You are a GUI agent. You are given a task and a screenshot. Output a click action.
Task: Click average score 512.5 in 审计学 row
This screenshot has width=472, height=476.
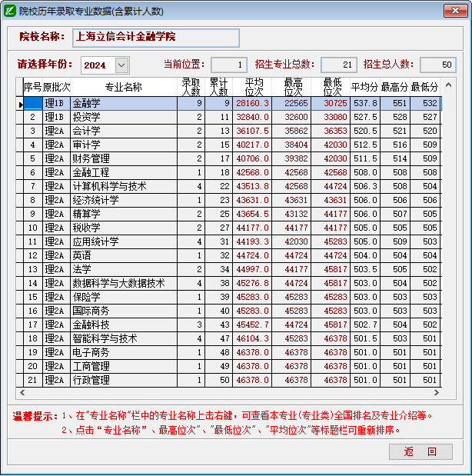point(365,145)
